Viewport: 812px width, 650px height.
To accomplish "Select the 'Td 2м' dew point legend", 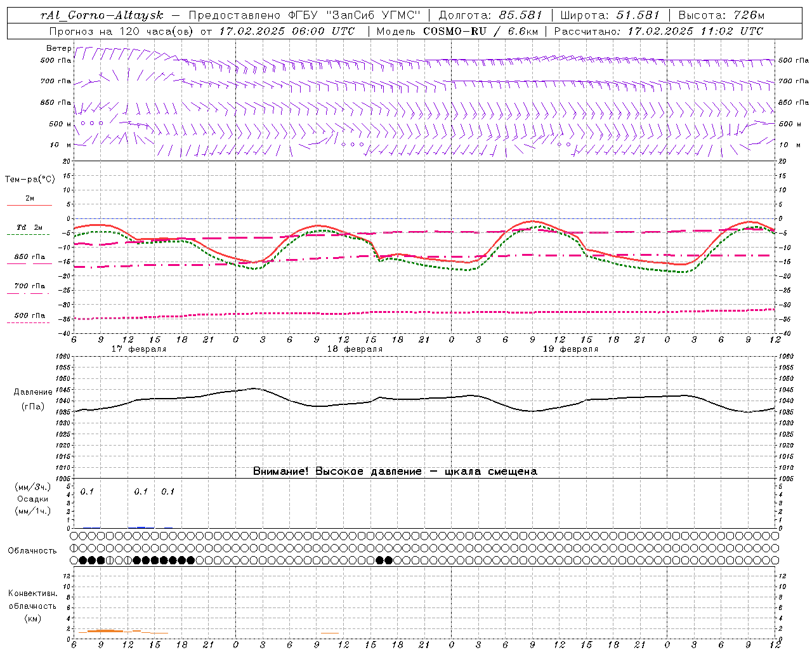I will point(30,227).
